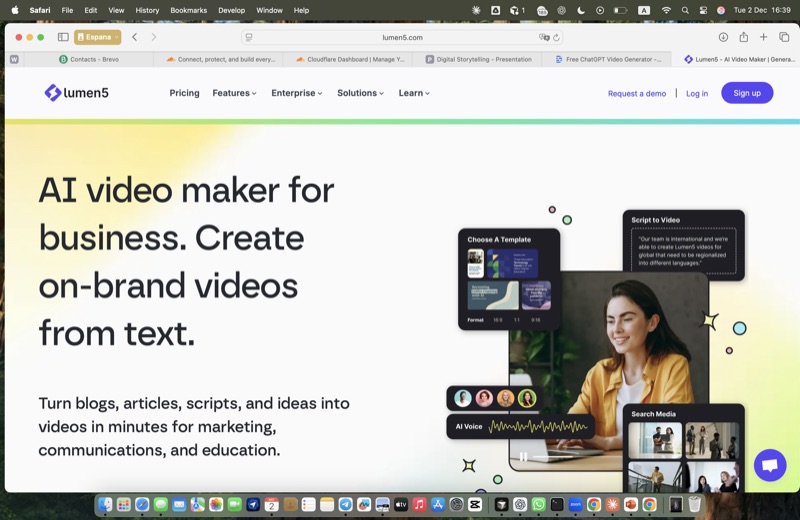800x520 pixels.
Task: Open the Trash in the Dock
Action: 694,505
